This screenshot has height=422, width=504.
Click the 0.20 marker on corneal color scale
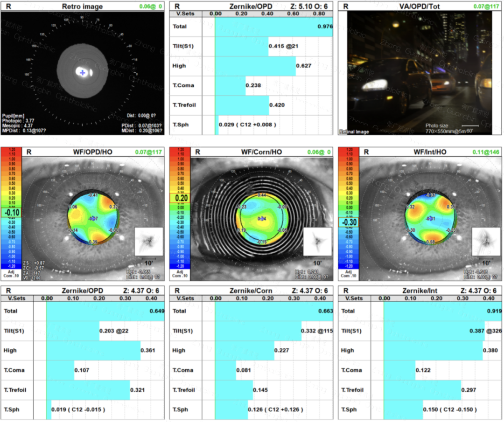point(180,198)
